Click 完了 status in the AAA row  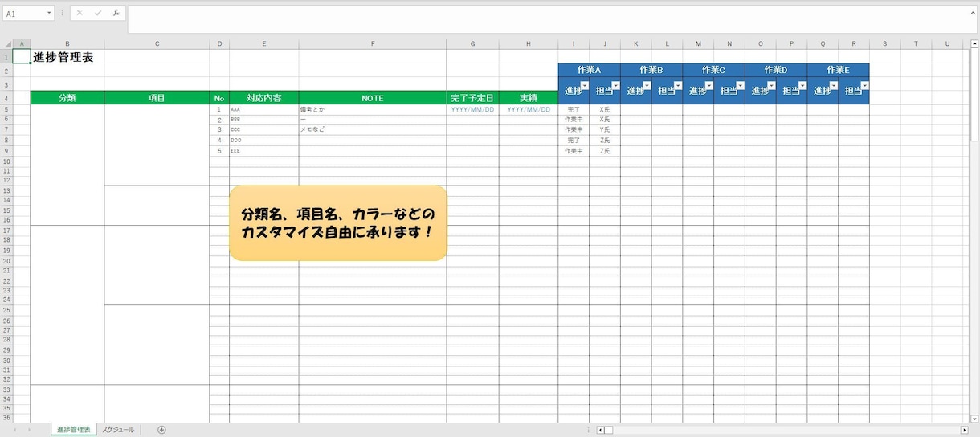coord(574,109)
